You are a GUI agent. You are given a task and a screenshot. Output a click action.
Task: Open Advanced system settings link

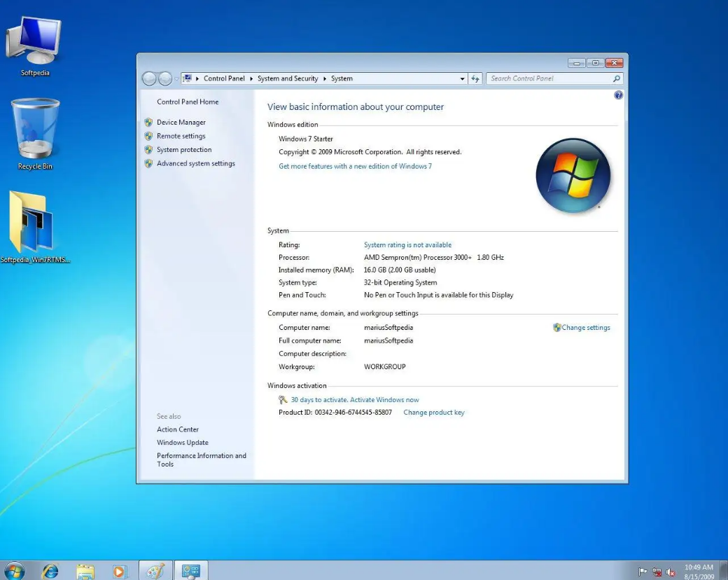[x=196, y=164]
